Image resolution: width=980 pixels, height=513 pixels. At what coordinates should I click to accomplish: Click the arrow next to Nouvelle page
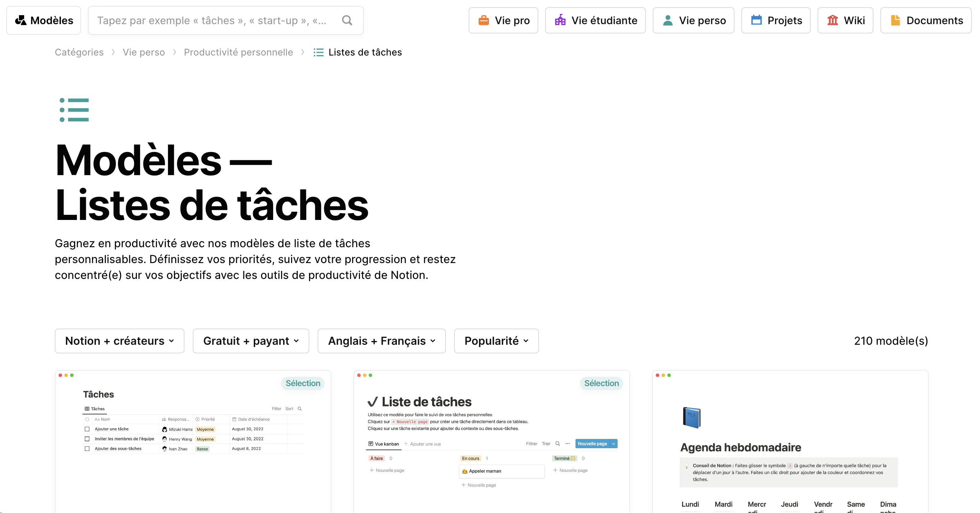614,444
